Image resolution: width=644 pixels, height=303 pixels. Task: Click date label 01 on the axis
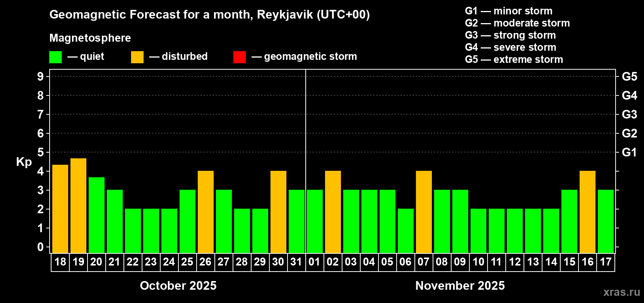314,262
